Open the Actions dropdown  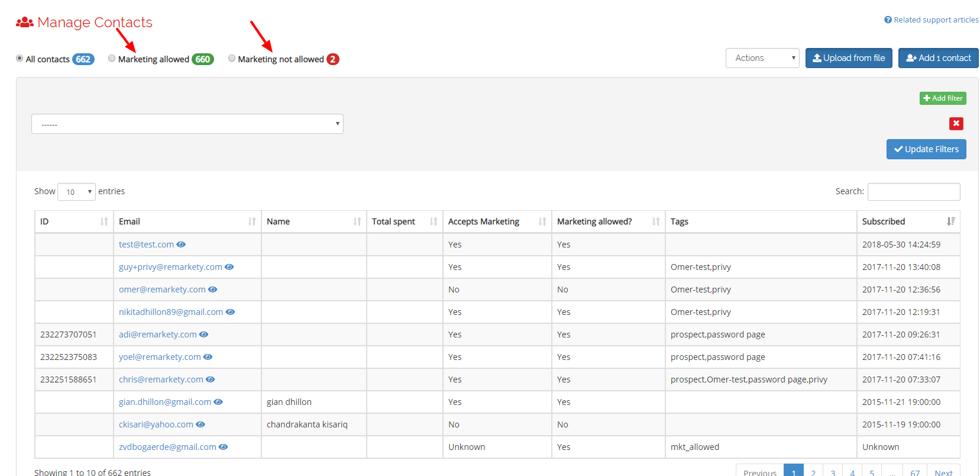[x=762, y=58]
